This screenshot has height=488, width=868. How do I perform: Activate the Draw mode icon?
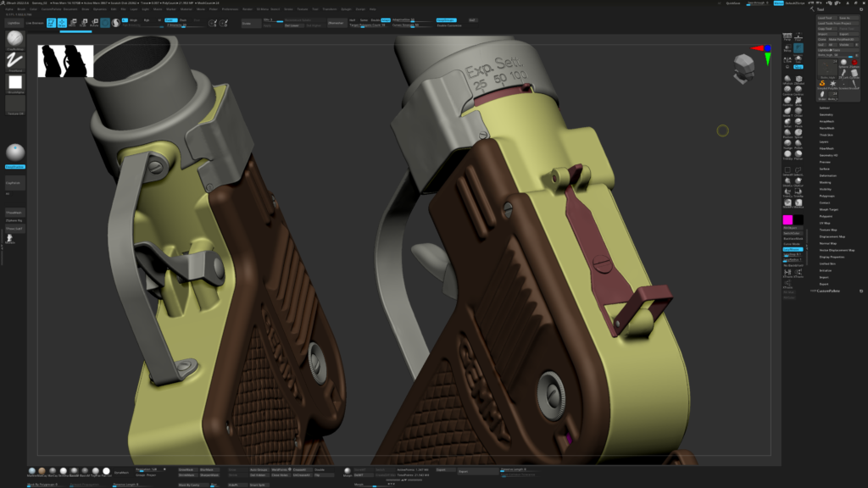click(63, 23)
